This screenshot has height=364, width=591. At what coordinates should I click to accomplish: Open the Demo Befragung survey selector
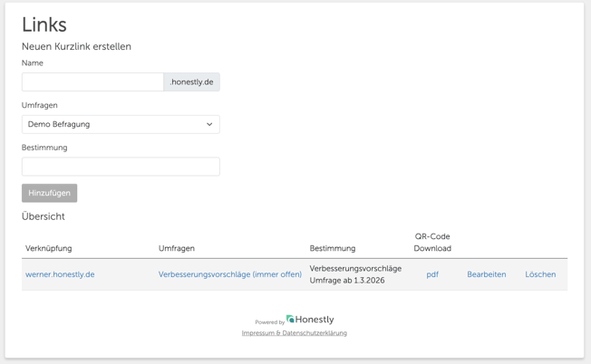click(x=120, y=125)
